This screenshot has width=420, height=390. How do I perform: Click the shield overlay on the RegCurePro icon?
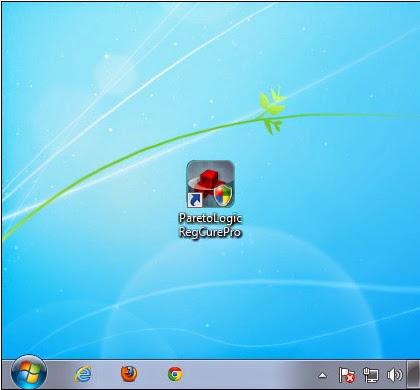(x=223, y=195)
